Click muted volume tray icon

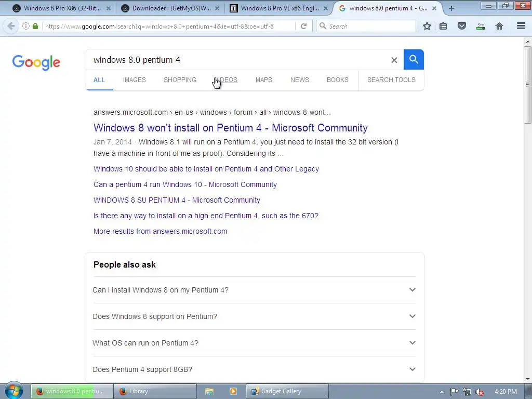click(480, 392)
